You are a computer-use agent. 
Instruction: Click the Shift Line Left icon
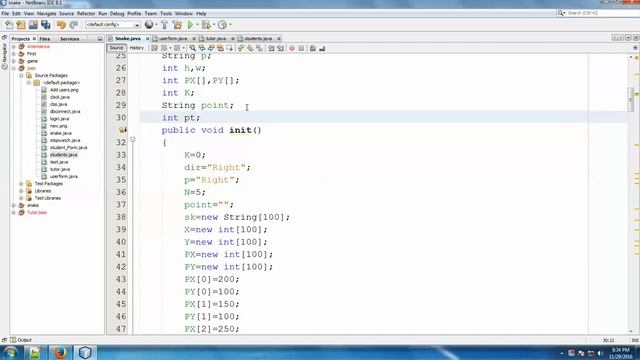tap(271, 48)
